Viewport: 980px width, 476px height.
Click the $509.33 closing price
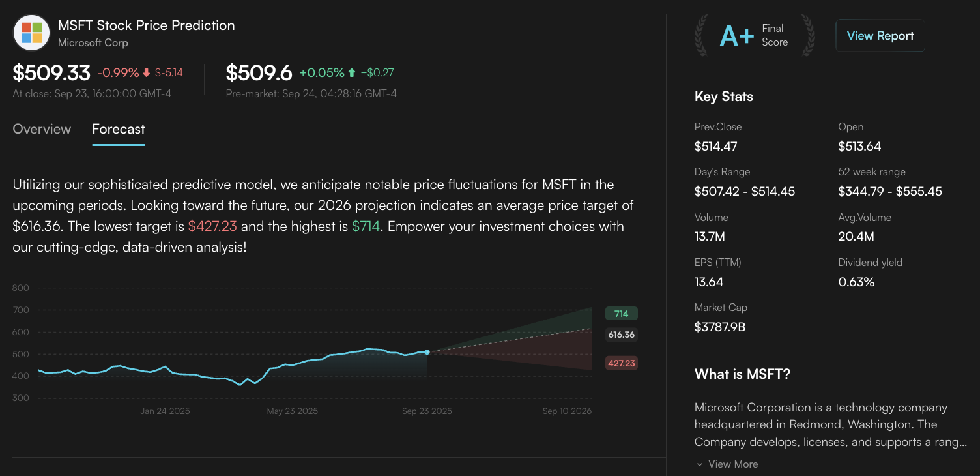tap(51, 73)
